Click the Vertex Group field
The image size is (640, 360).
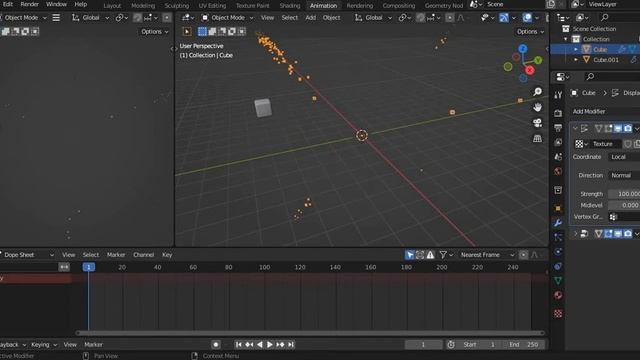[624, 217]
